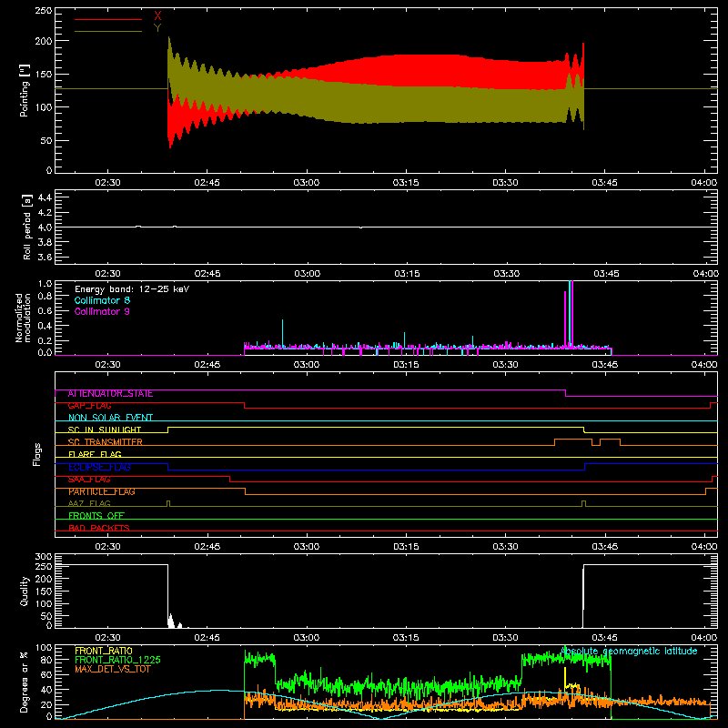The height and width of the screenshot is (728, 728).
Task: Click the ATTENUATOR_STATE step-down transition
Action: point(566,393)
